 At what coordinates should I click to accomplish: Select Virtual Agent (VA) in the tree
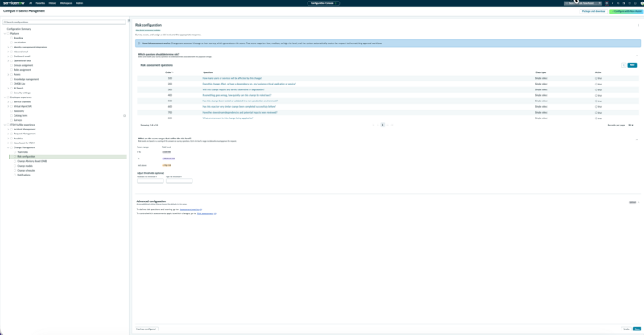pos(23,106)
